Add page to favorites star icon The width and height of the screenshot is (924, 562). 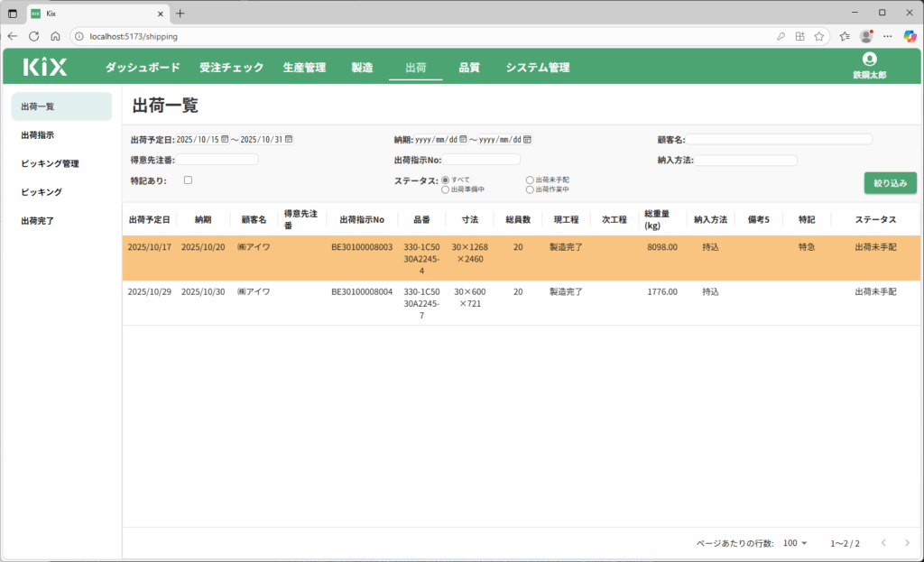tap(819, 36)
